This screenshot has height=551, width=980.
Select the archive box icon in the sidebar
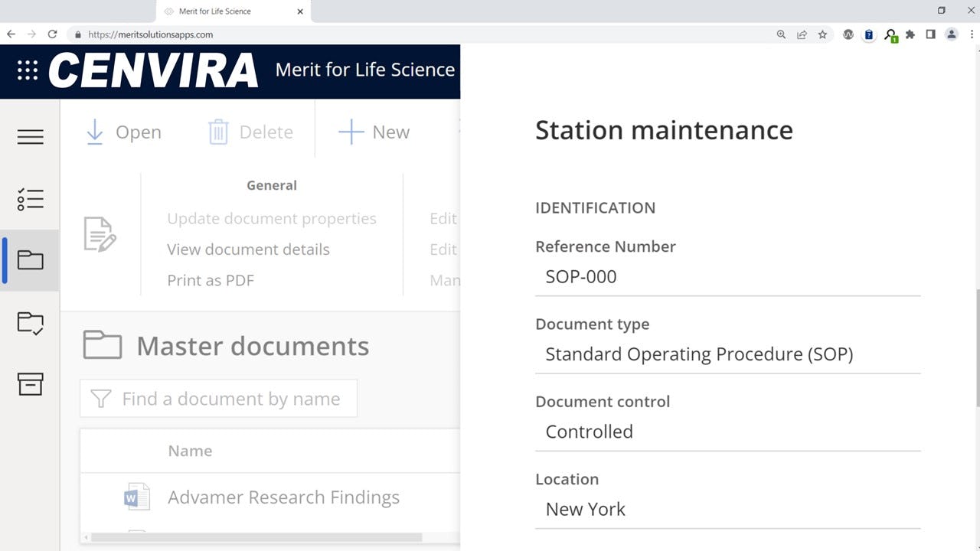pyautogui.click(x=30, y=384)
